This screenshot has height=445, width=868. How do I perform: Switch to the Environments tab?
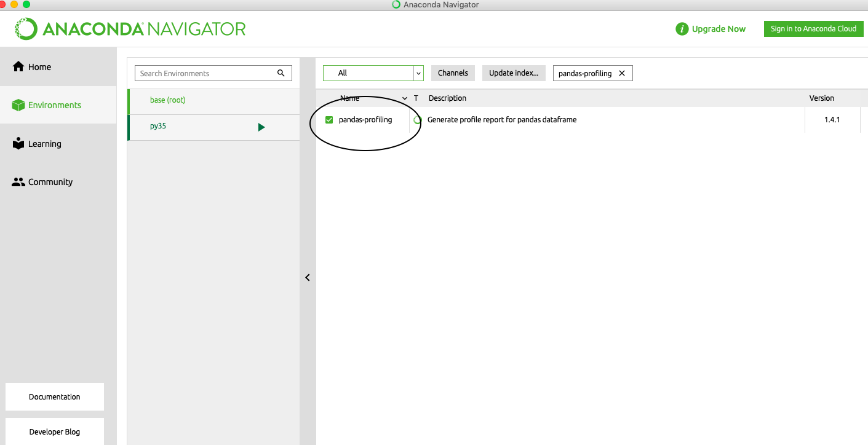click(58, 105)
